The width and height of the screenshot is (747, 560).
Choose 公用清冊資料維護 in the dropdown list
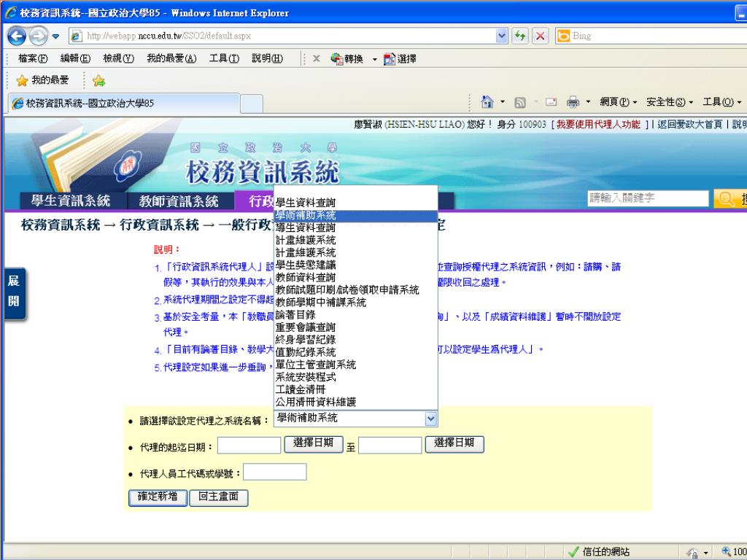point(355,402)
